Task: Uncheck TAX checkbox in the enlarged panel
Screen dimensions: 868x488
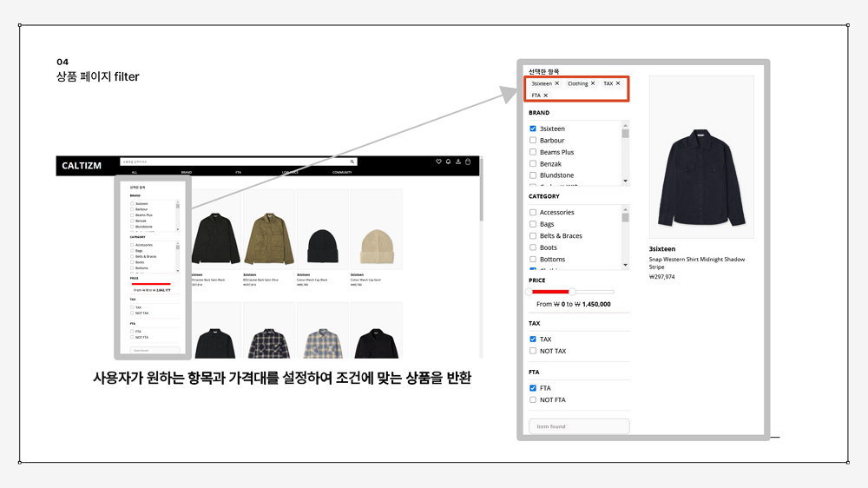Action: [x=533, y=339]
